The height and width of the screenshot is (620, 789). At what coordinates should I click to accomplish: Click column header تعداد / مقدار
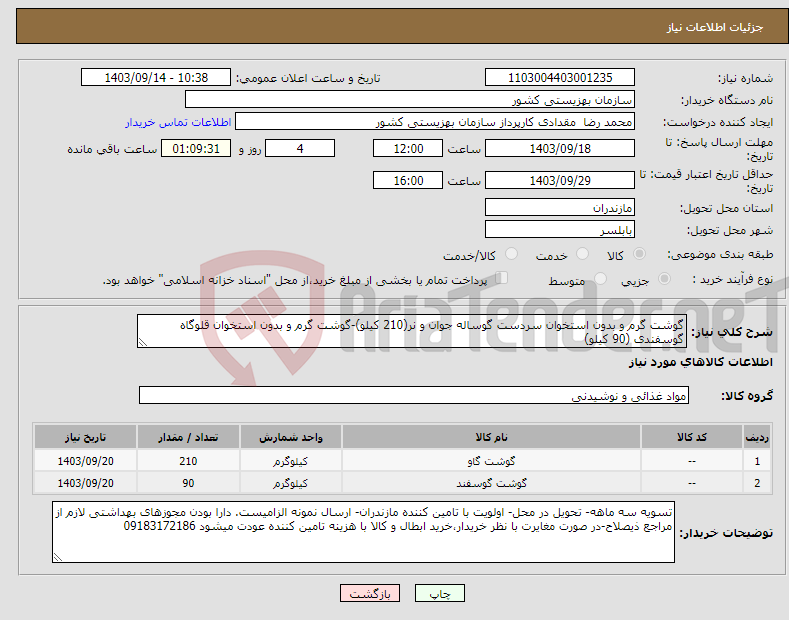pos(188,437)
